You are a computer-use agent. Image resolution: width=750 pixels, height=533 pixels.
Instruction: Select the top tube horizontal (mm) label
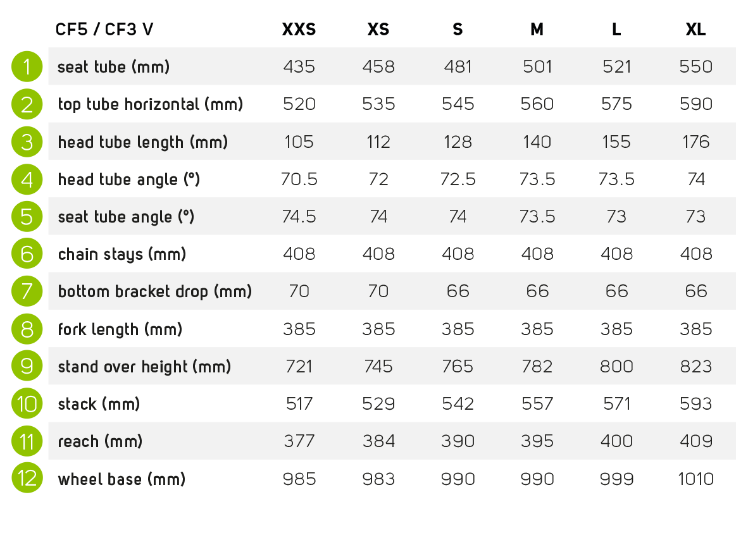(x=150, y=104)
